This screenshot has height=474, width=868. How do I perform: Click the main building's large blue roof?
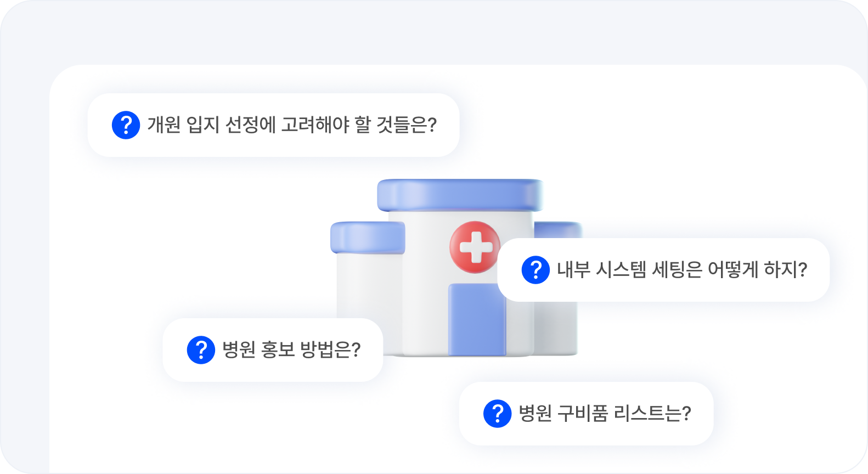(x=460, y=195)
